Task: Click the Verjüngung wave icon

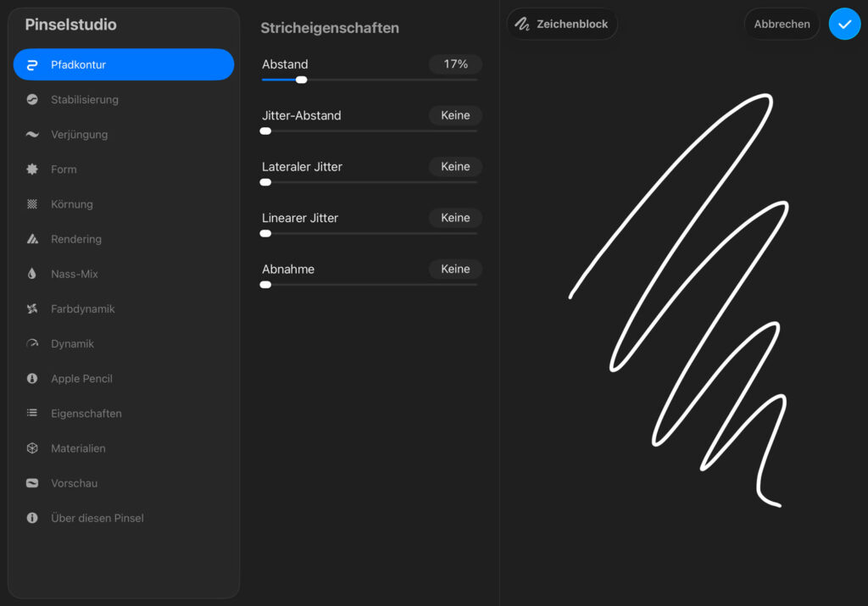Action: (32, 135)
